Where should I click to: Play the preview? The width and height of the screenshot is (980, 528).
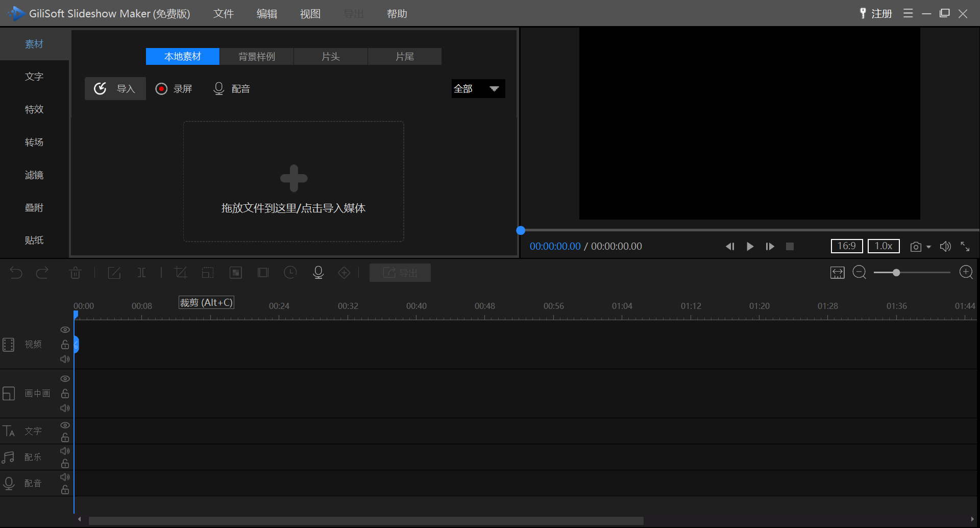(750, 247)
